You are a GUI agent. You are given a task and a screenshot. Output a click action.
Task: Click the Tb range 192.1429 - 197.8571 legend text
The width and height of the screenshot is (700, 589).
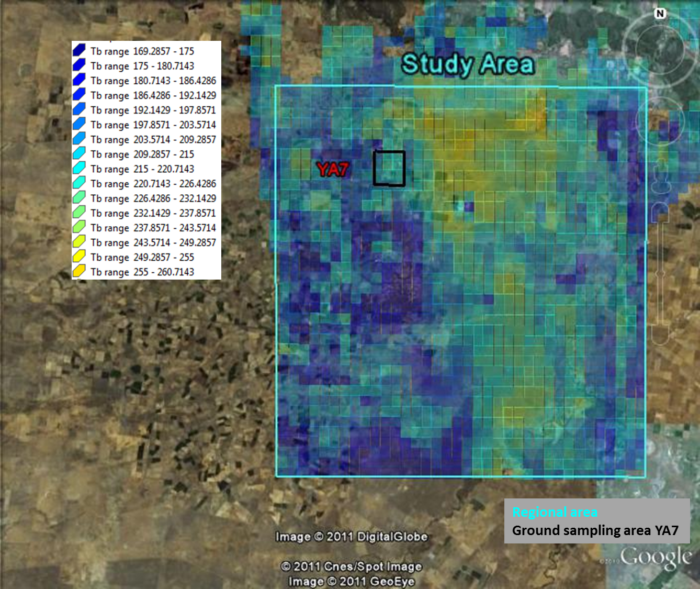pyautogui.click(x=153, y=110)
